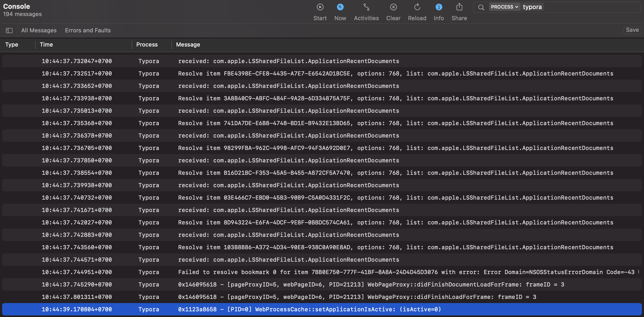
Task: Click the Process column header
Action: pyautogui.click(x=147, y=44)
